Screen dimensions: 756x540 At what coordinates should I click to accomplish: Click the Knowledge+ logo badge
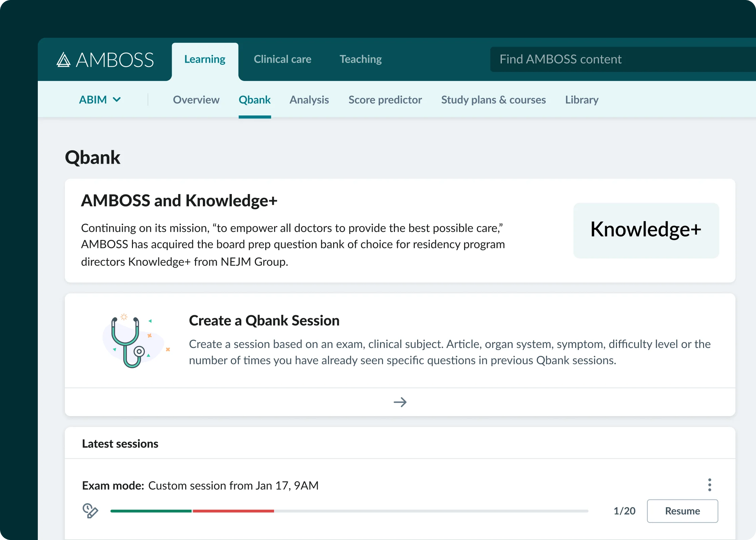646,230
